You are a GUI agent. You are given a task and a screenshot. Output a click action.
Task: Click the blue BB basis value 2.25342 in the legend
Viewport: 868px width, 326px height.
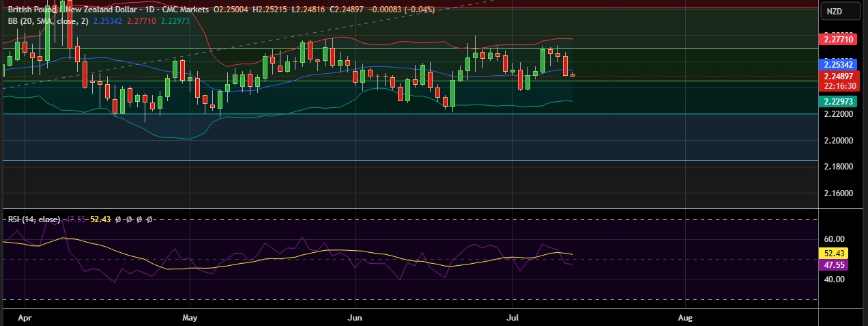tap(108, 21)
